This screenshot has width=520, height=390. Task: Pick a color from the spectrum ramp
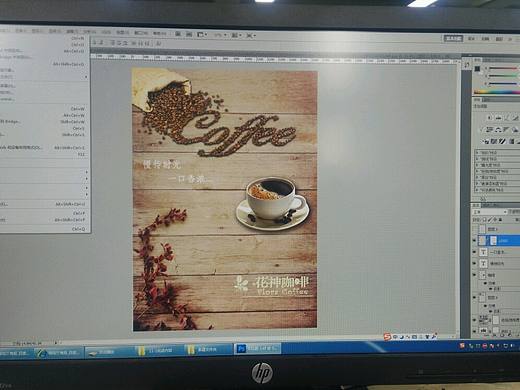[497, 92]
